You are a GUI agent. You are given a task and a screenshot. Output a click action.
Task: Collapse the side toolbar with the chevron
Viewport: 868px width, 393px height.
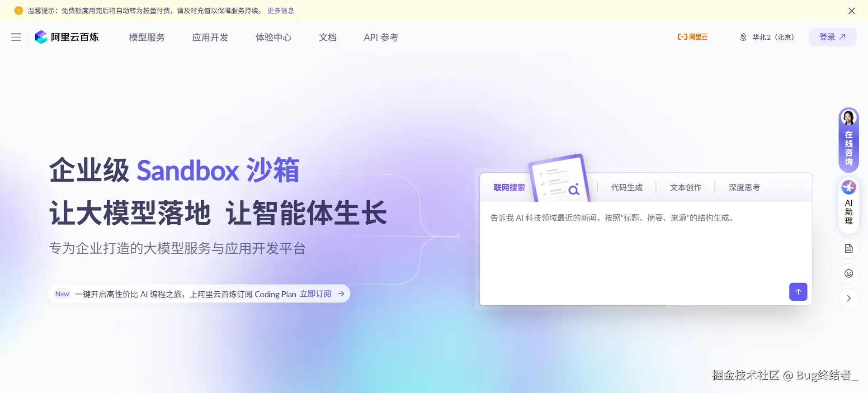849,298
